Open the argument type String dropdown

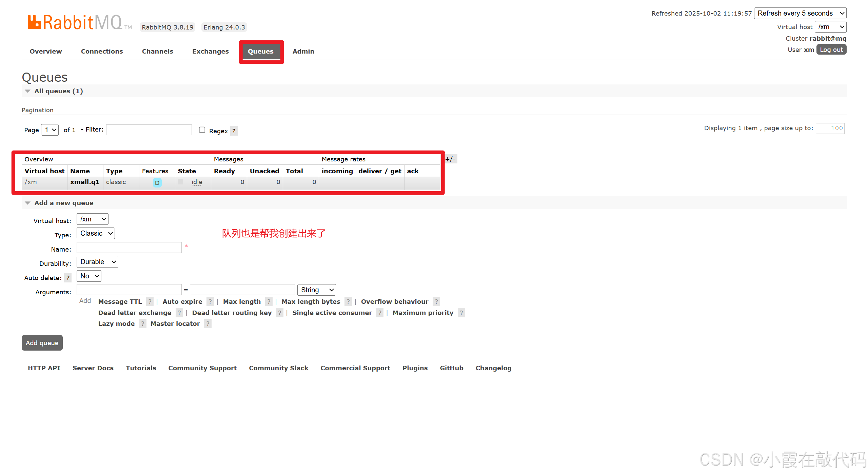click(x=316, y=290)
